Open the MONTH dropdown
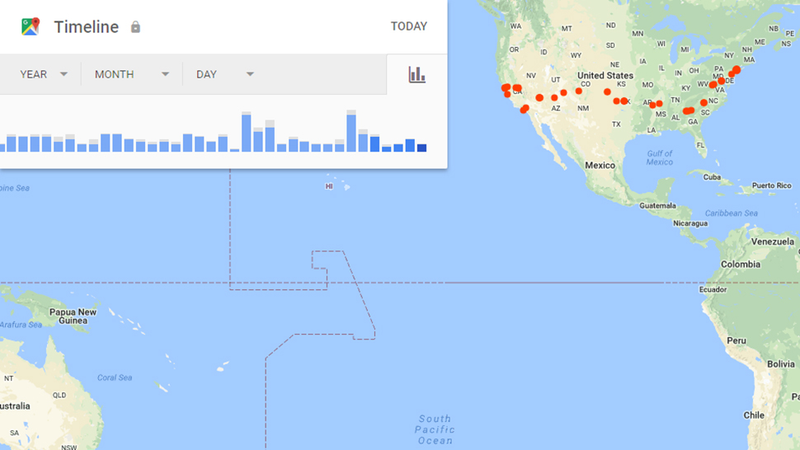Screen dimensions: 800x450 (132, 74)
